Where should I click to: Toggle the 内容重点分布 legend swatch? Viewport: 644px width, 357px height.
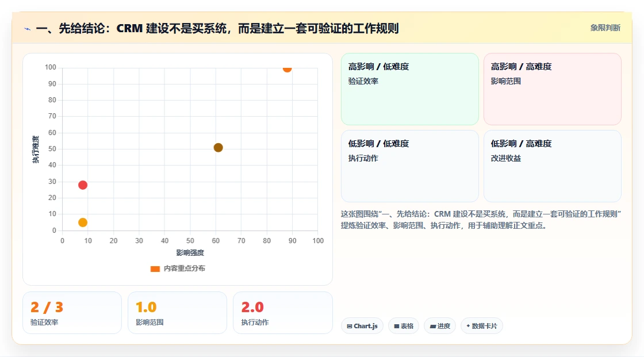click(155, 268)
